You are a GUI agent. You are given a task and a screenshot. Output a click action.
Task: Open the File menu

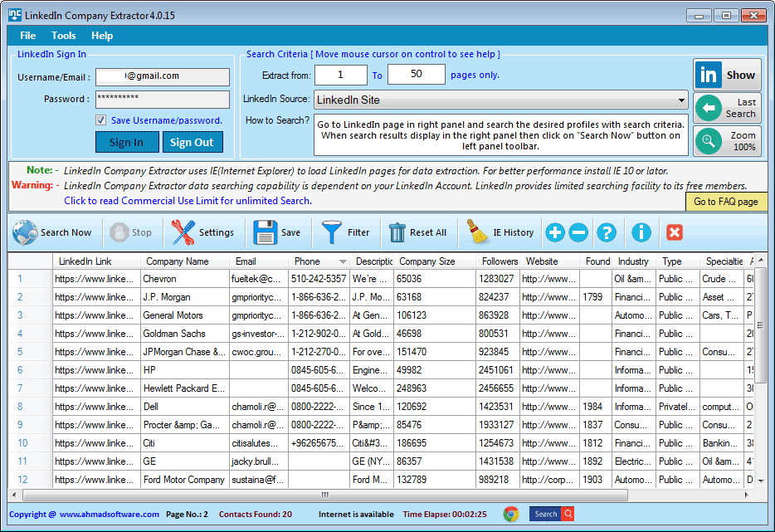point(27,36)
